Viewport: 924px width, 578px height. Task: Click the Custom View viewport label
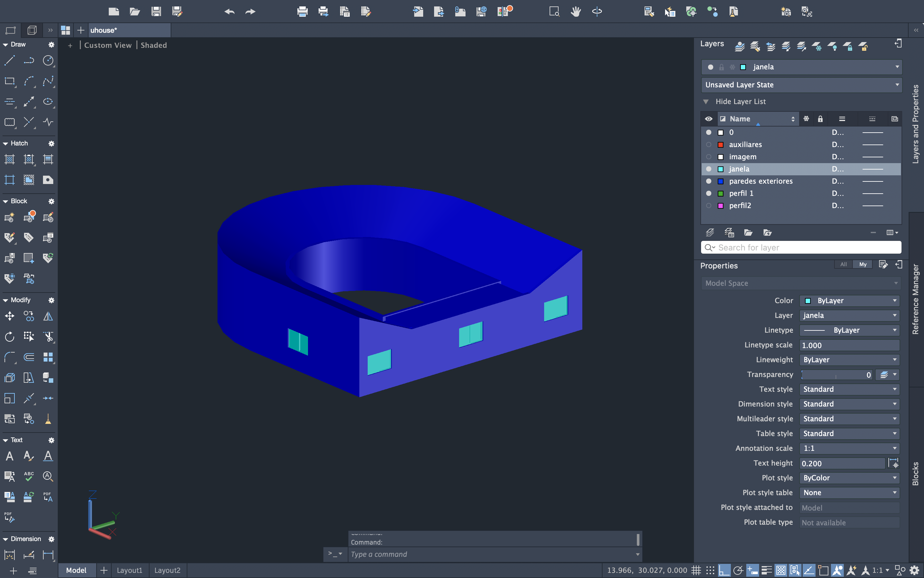click(108, 45)
